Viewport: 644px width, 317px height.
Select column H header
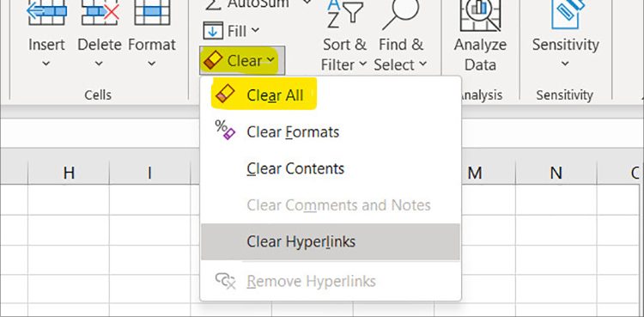(x=69, y=173)
